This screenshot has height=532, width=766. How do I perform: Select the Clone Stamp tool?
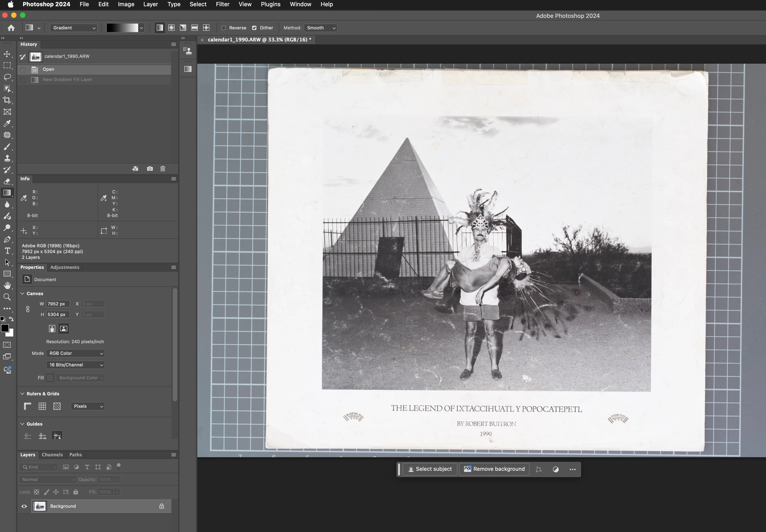click(x=7, y=158)
